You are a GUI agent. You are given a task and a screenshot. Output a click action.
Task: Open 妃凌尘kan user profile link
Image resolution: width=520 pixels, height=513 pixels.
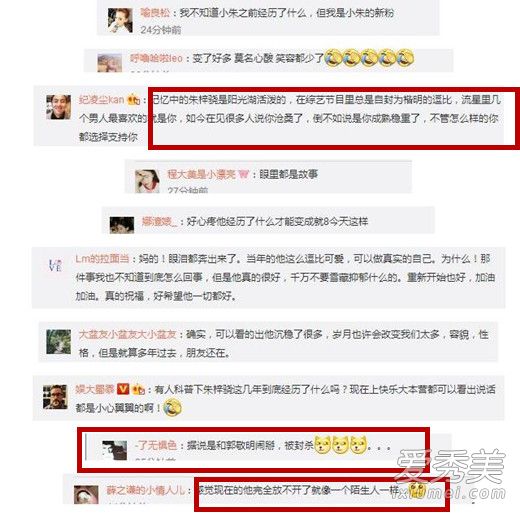(102, 99)
